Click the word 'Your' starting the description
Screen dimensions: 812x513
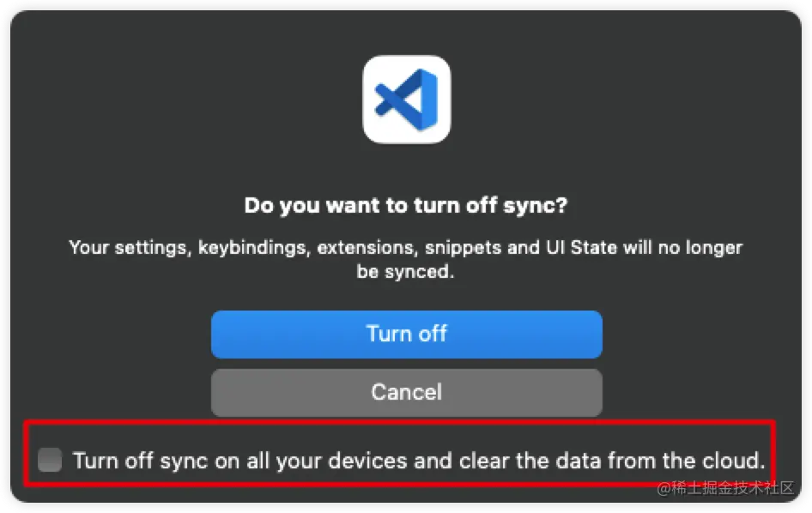88,249
